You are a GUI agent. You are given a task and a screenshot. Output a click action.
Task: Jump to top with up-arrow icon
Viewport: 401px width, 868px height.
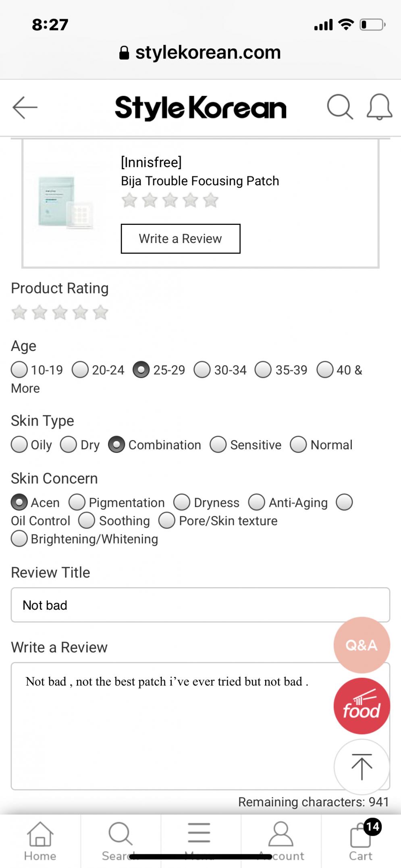tap(362, 767)
